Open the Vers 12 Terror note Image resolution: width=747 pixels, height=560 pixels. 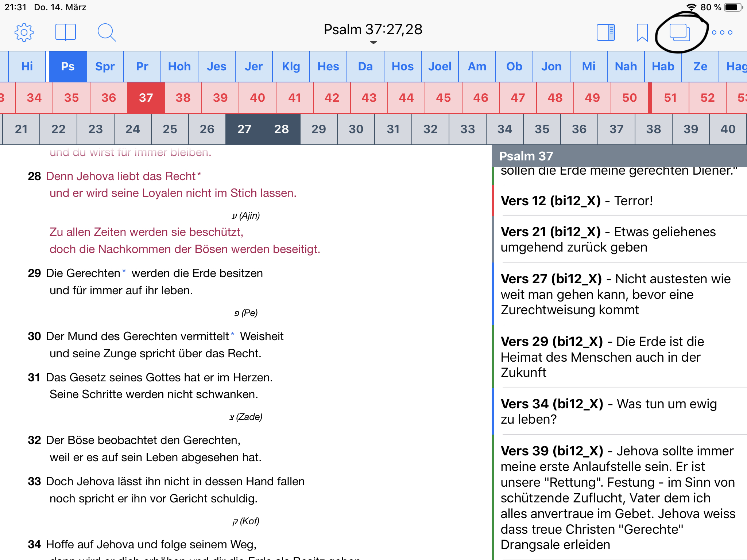tap(576, 201)
